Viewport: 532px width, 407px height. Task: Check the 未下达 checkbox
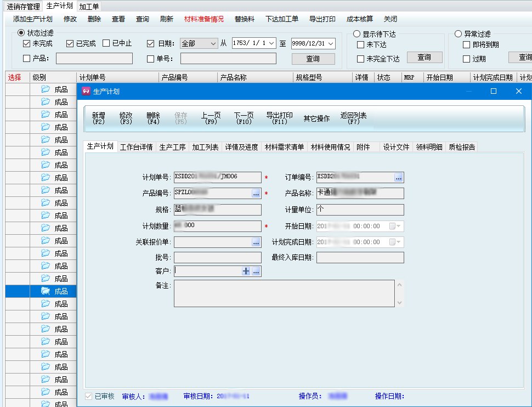point(361,44)
